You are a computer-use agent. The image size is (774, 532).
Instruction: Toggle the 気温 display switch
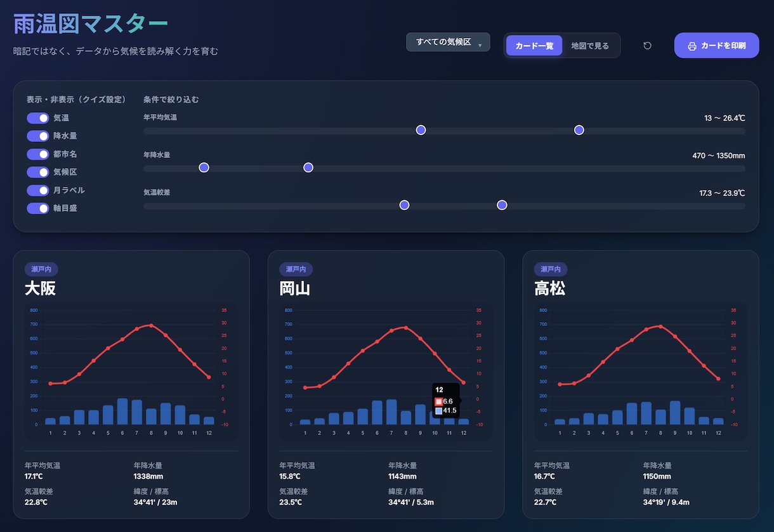coord(37,118)
